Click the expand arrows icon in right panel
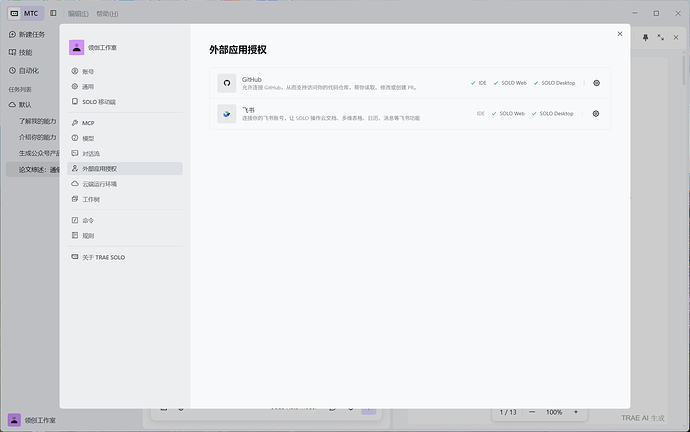This screenshot has width=690, height=432. pos(661,38)
